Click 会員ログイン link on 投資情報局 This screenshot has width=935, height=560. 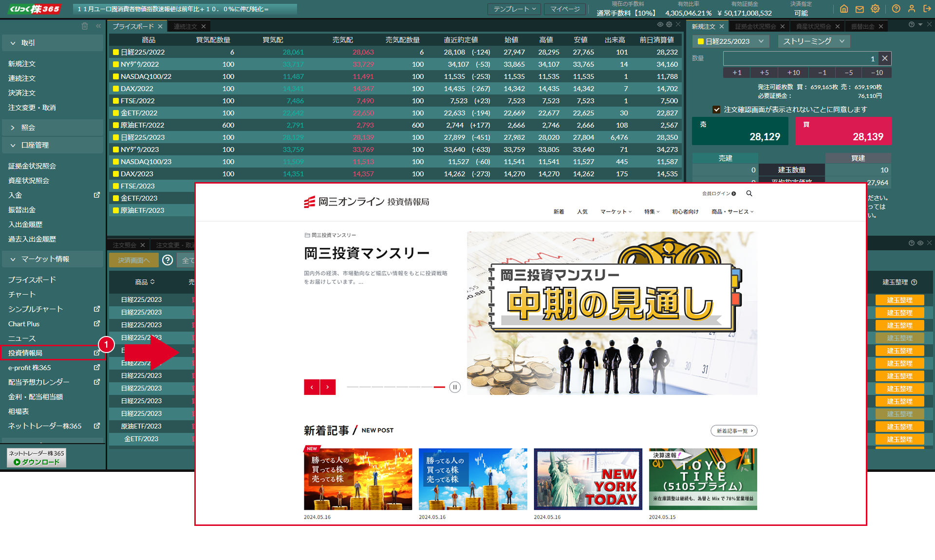719,193
